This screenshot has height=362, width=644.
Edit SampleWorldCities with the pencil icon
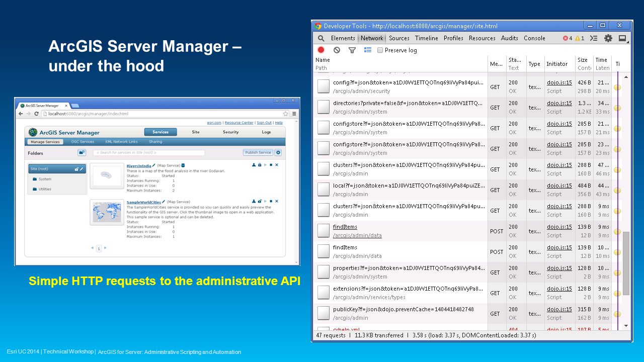click(x=164, y=202)
